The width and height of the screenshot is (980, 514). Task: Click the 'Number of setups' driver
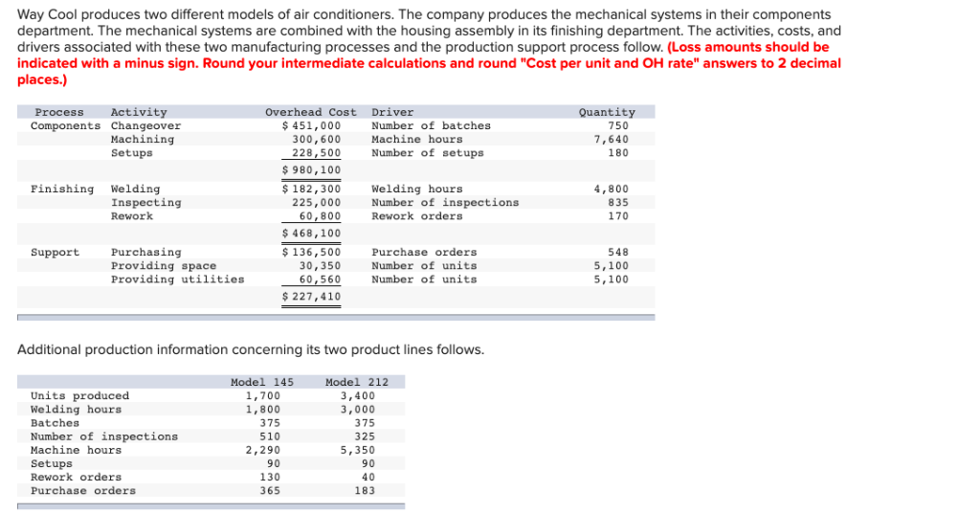[x=428, y=152]
